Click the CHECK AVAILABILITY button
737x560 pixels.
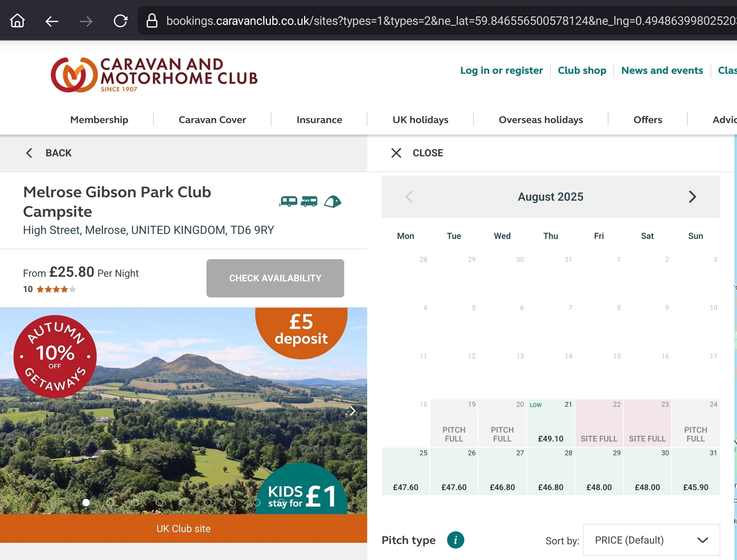point(275,278)
